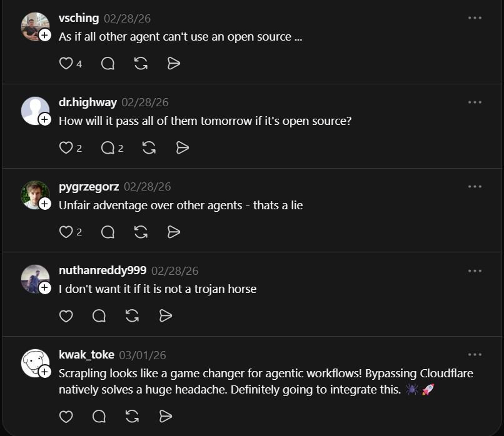Visit nuthanreddy999's profile via username
This screenshot has height=436, width=504.
coord(103,270)
